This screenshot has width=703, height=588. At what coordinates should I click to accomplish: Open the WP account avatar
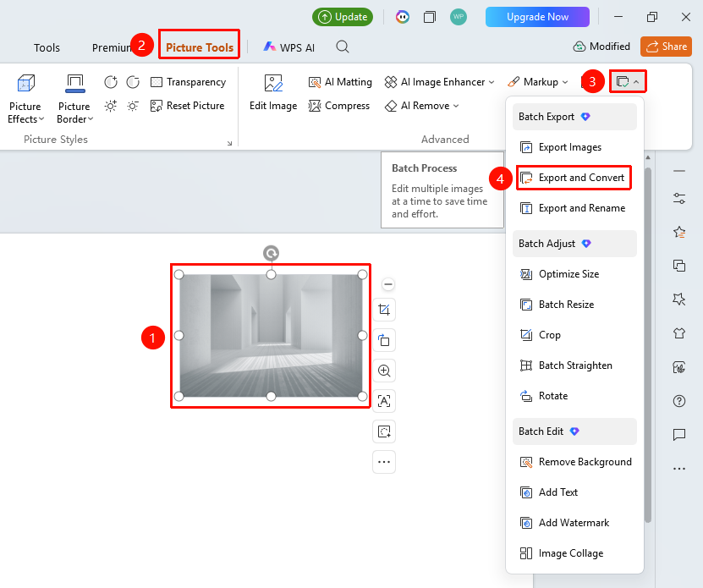(x=459, y=17)
